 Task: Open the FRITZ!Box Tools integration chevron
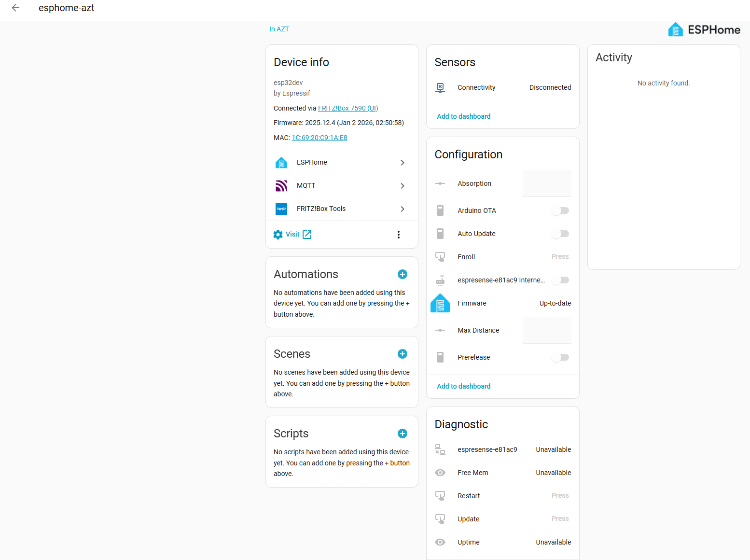[402, 209]
